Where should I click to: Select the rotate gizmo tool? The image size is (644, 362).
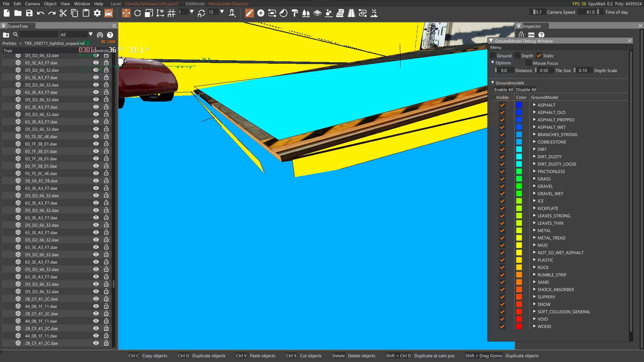click(x=138, y=13)
